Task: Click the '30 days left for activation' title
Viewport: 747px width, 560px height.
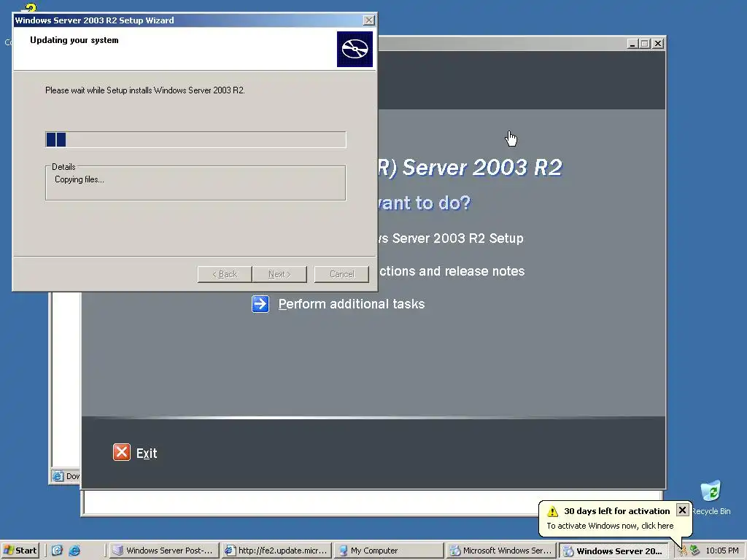Action: (617, 511)
